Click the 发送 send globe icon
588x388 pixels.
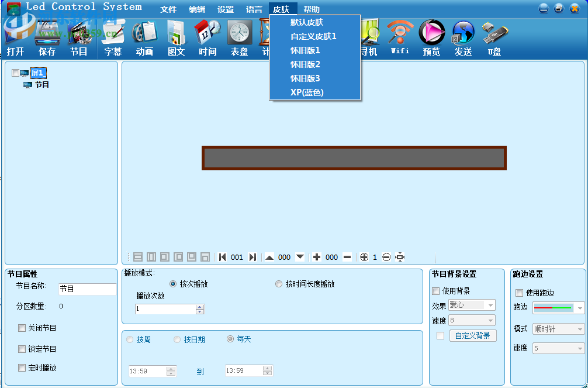[x=463, y=38]
